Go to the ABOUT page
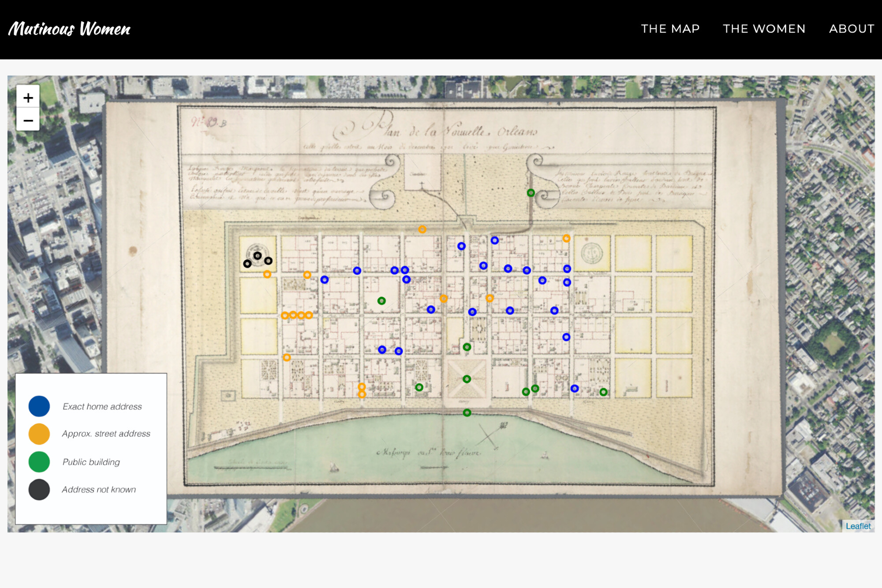882x588 pixels. click(851, 29)
